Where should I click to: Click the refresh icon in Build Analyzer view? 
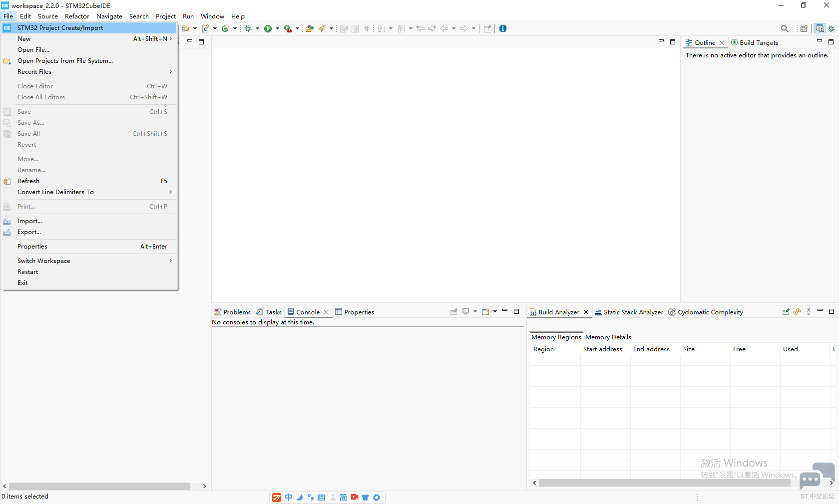point(797,311)
